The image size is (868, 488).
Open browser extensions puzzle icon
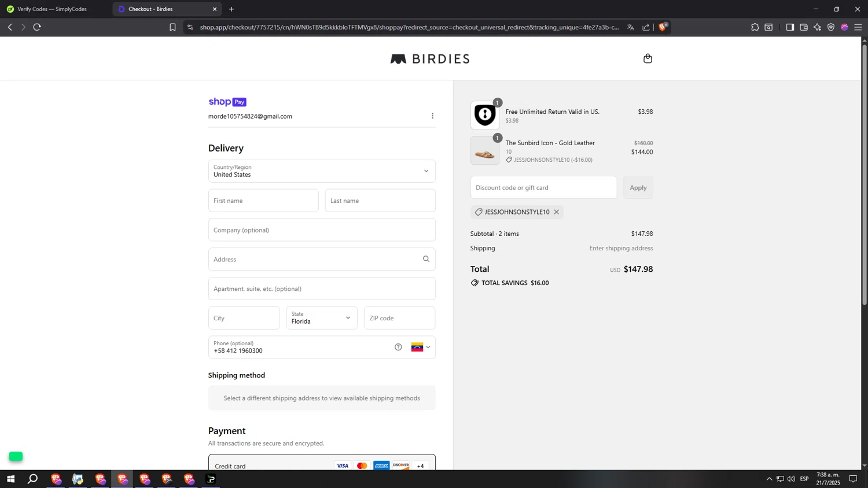pos(755,27)
